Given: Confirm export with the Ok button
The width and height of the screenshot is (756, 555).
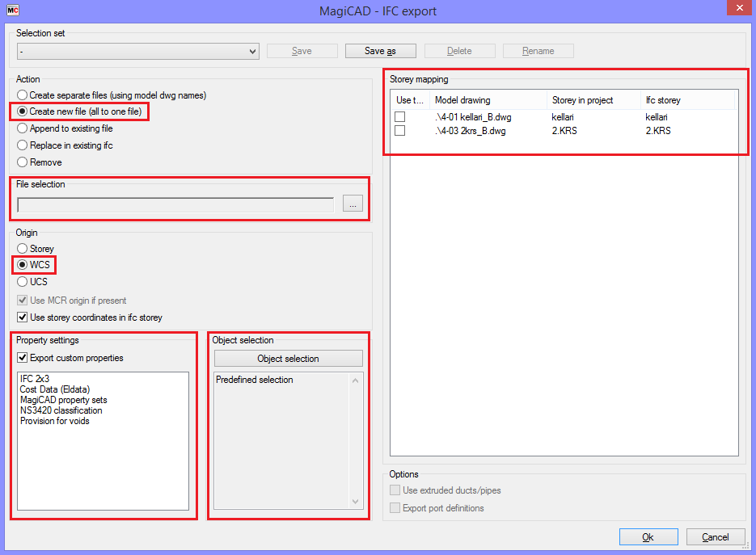Looking at the screenshot, I should tap(648, 537).
